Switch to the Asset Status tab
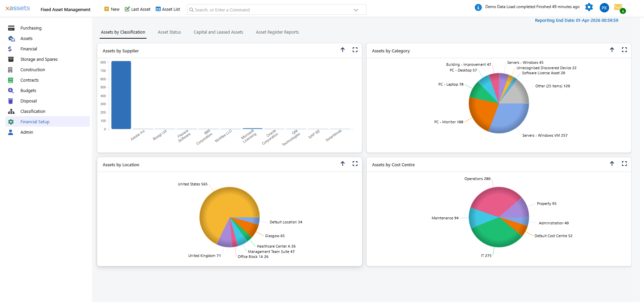The image size is (644, 306). (x=169, y=32)
